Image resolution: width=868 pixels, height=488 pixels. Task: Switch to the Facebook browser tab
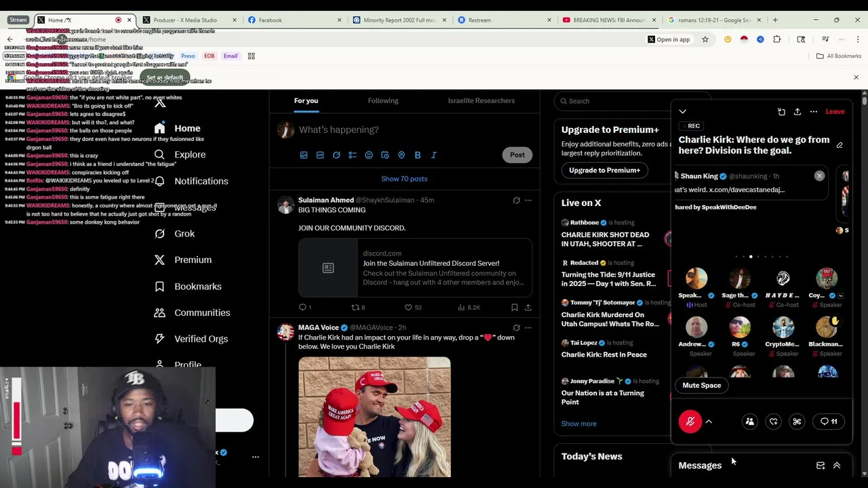pyautogui.click(x=295, y=20)
